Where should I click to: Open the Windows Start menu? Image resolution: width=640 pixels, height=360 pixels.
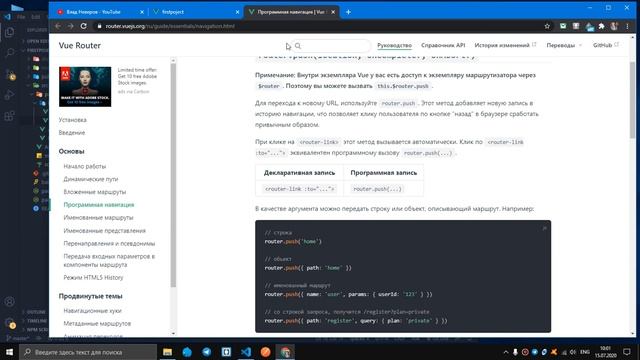tap(9, 352)
